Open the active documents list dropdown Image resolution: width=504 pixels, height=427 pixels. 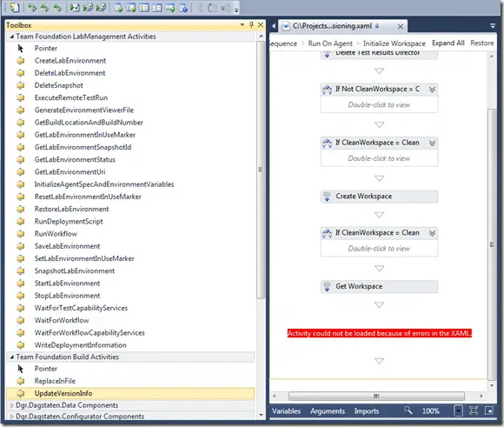(493, 26)
